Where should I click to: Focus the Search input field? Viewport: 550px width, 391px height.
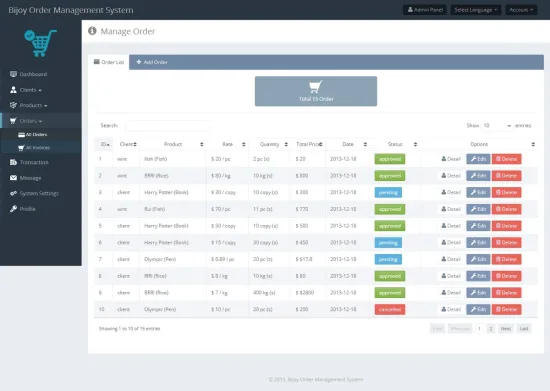pyautogui.click(x=168, y=126)
